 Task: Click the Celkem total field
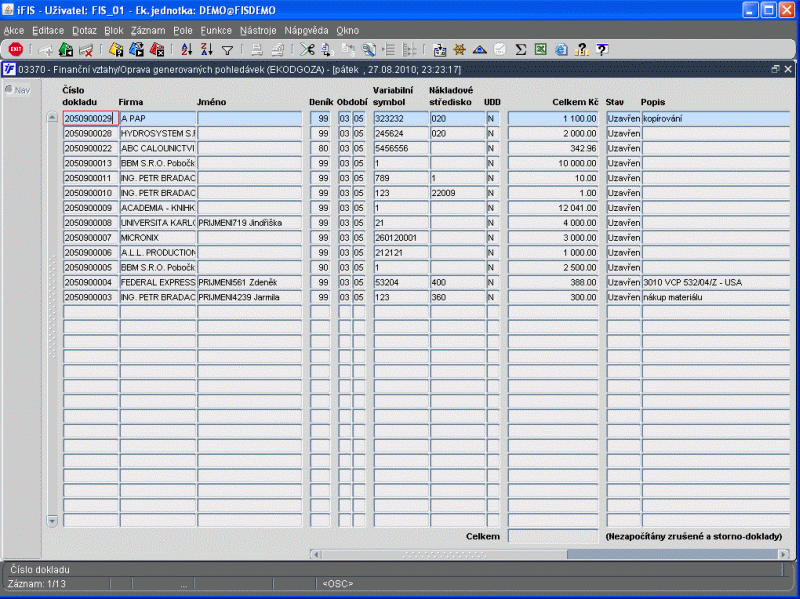click(x=553, y=536)
